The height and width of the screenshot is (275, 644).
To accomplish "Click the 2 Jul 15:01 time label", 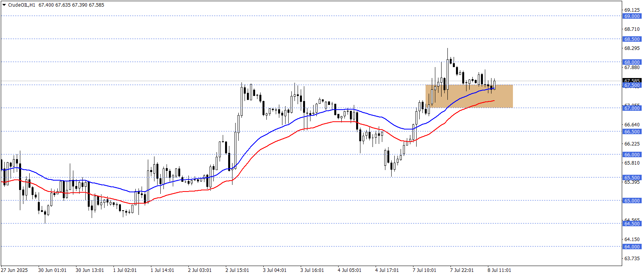I will pos(237,270).
